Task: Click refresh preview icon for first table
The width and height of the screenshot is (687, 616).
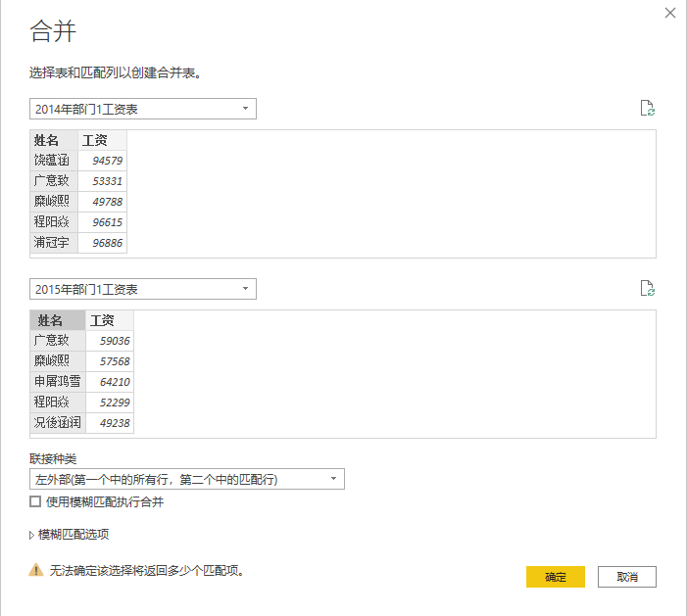Action: (x=646, y=108)
